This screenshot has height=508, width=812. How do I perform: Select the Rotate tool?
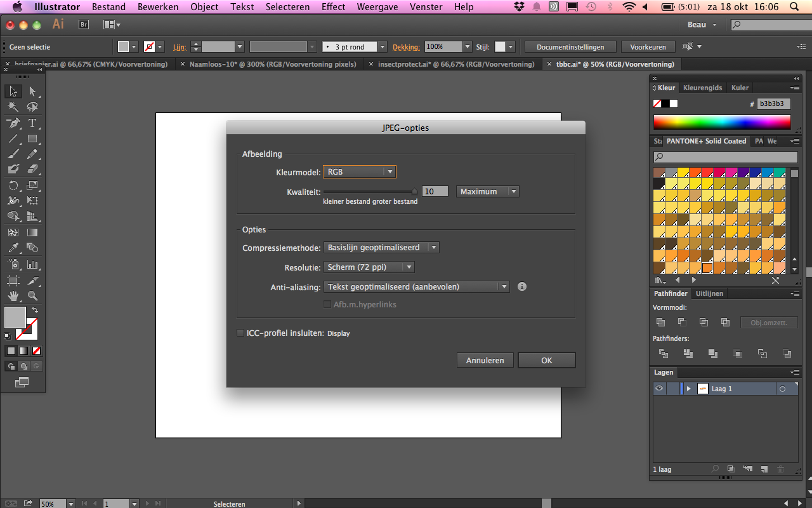point(13,185)
